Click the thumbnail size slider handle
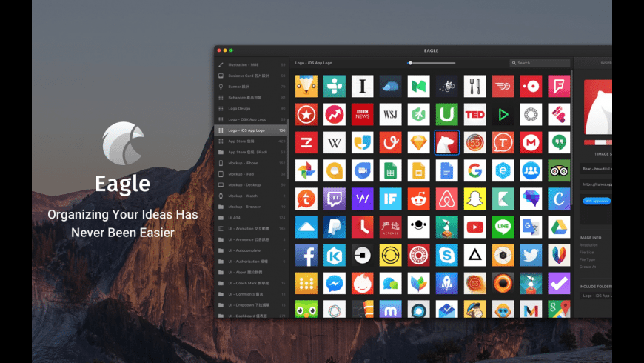Image resolution: width=644 pixels, height=363 pixels. pos(410,63)
